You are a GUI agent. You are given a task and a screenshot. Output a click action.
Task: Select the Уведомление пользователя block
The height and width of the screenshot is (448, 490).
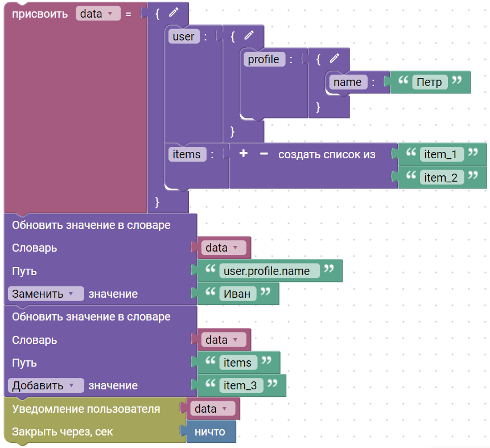85,409
